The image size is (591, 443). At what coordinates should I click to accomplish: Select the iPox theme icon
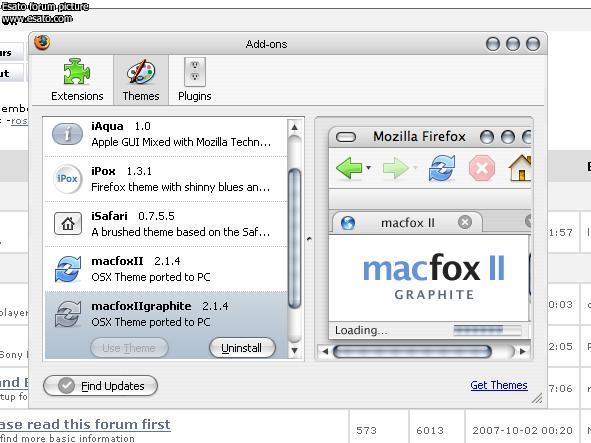click(67, 179)
